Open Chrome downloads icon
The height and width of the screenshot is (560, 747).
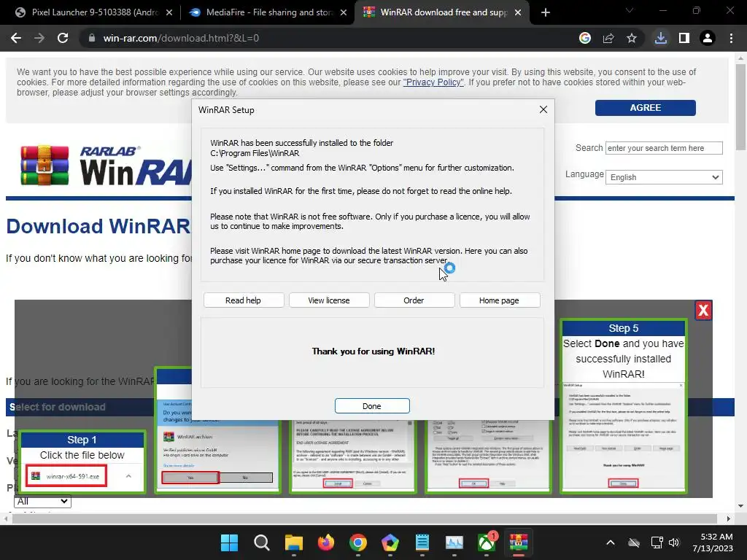click(661, 38)
